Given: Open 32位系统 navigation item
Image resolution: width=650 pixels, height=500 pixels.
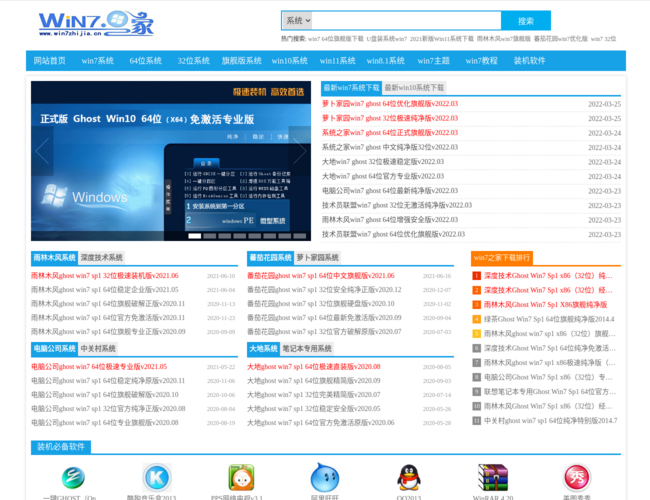Looking at the screenshot, I should pyautogui.click(x=194, y=61).
